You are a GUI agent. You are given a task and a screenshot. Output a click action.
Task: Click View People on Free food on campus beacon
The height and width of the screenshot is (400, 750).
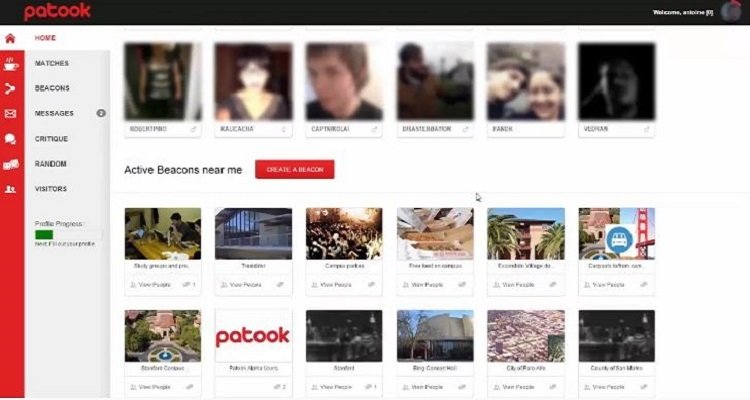click(422, 285)
